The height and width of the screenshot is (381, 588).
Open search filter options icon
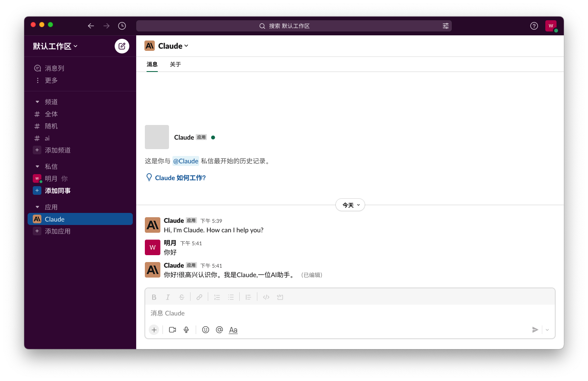point(446,26)
